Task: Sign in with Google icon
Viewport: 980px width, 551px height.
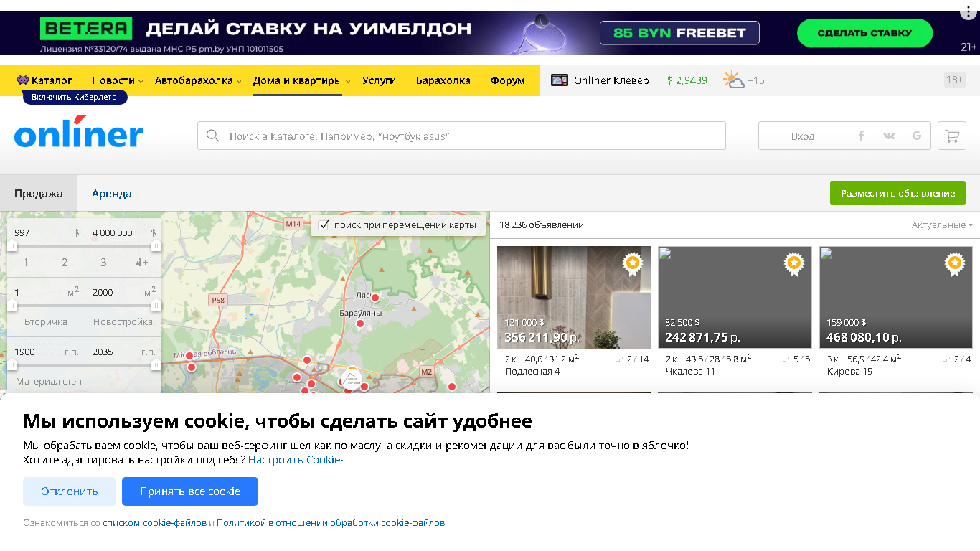Action: (x=917, y=136)
